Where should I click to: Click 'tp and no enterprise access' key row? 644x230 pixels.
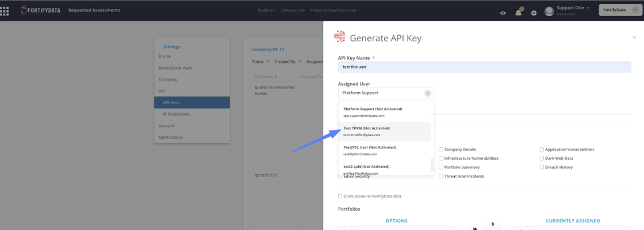(274, 90)
